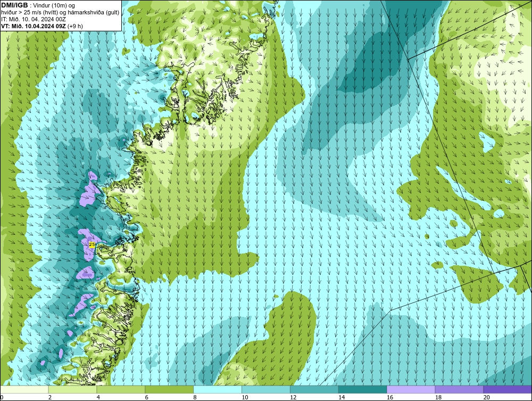Click the 12–14 m/s legend color swatch
Screen dimensions: 532x401
pyautogui.click(x=314, y=389)
